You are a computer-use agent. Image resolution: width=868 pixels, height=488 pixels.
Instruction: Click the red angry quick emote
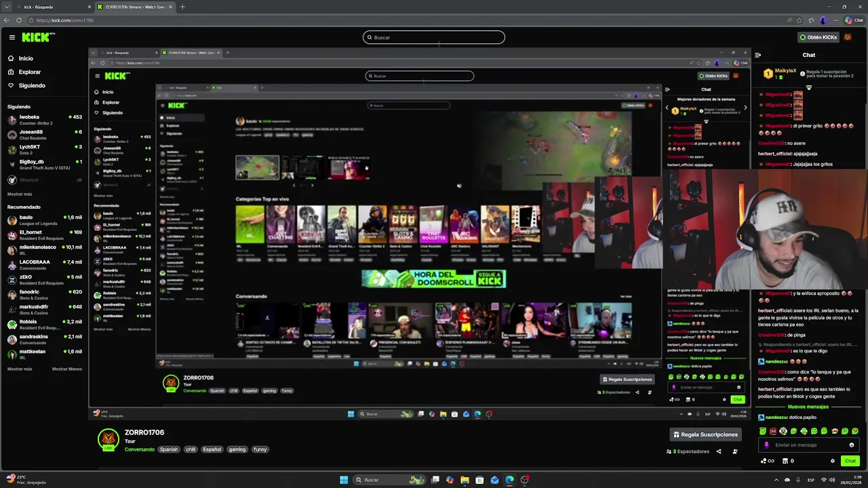[x=773, y=431]
